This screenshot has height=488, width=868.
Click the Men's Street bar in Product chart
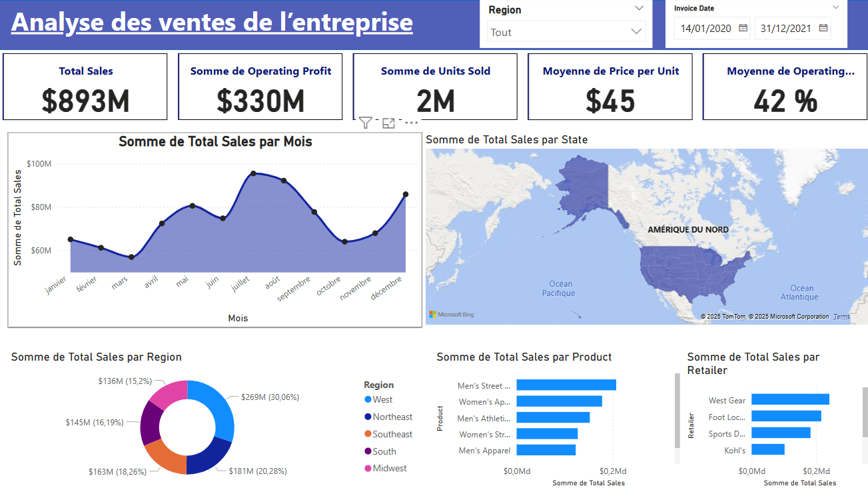(566, 384)
